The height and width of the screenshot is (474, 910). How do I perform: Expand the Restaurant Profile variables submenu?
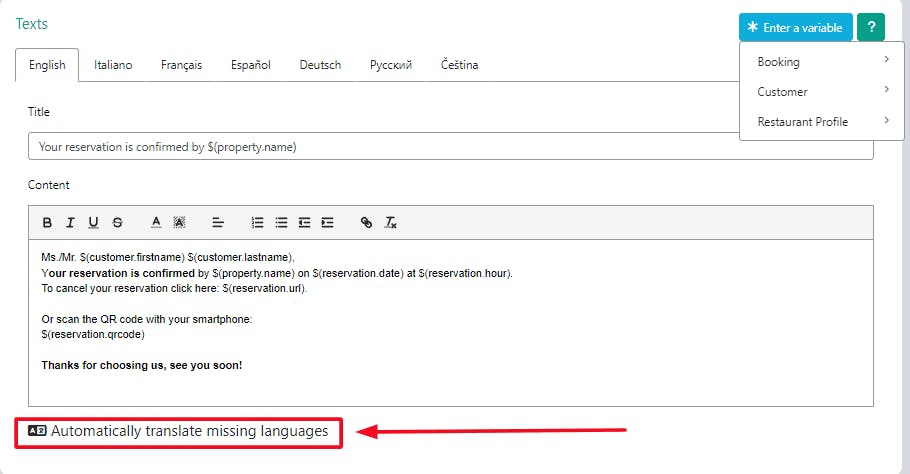coord(822,122)
